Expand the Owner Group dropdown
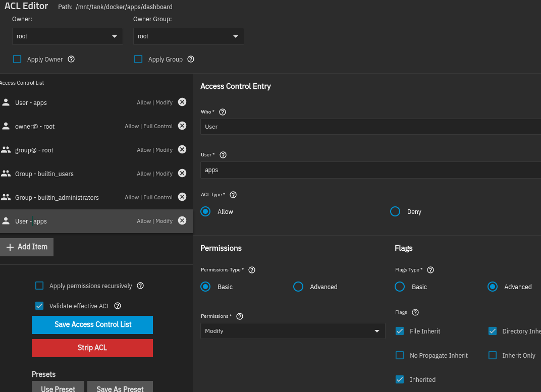 (x=189, y=36)
